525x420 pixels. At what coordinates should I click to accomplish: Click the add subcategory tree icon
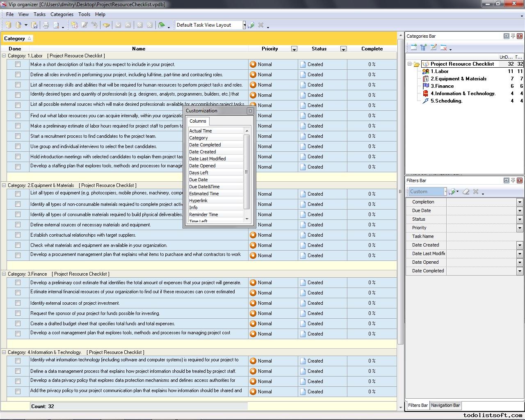tap(424, 48)
